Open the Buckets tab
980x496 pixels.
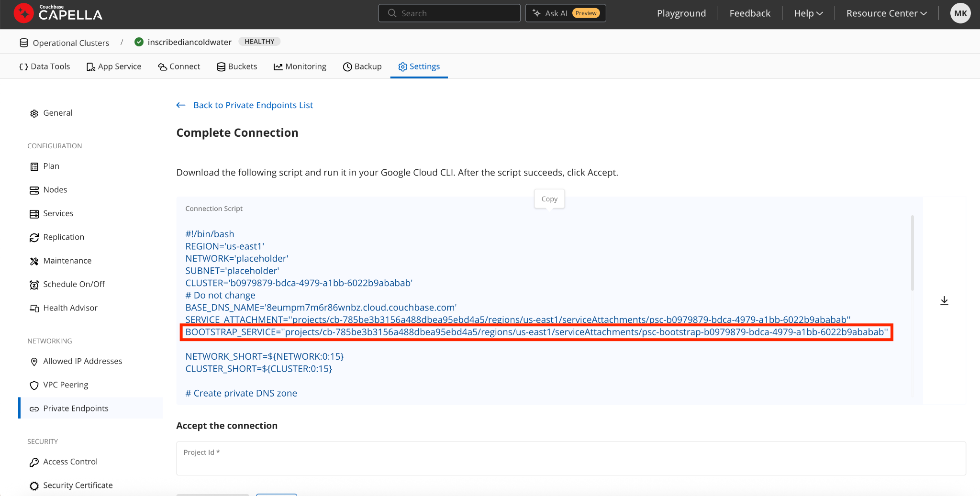237,66
